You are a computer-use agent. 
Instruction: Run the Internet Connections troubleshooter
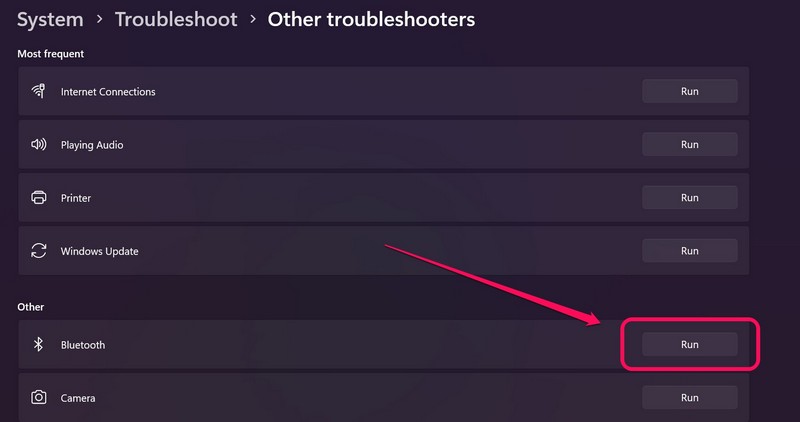(689, 91)
